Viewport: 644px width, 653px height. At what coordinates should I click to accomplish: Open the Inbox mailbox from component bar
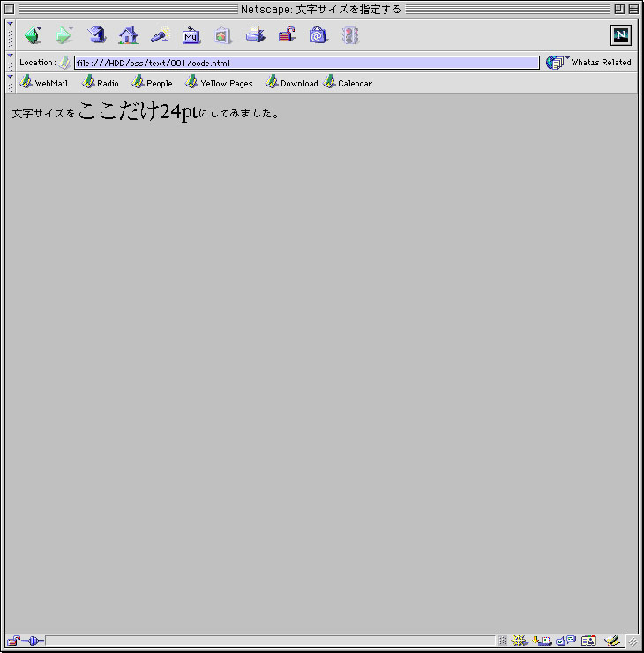click(x=542, y=641)
